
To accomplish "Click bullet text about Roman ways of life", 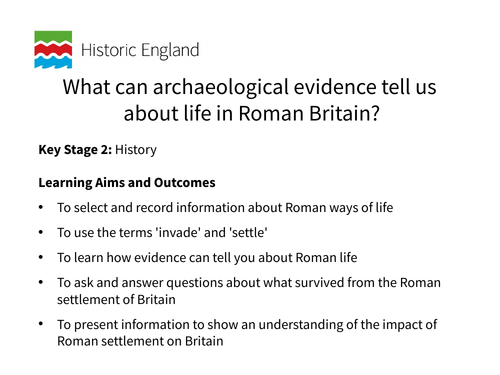I will 225,208.
